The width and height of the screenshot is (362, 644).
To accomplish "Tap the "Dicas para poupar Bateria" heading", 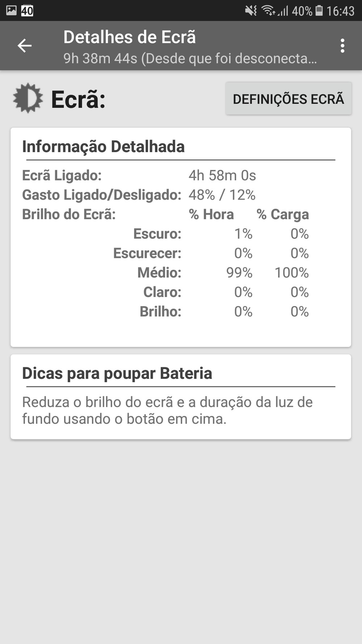I will point(117,373).
